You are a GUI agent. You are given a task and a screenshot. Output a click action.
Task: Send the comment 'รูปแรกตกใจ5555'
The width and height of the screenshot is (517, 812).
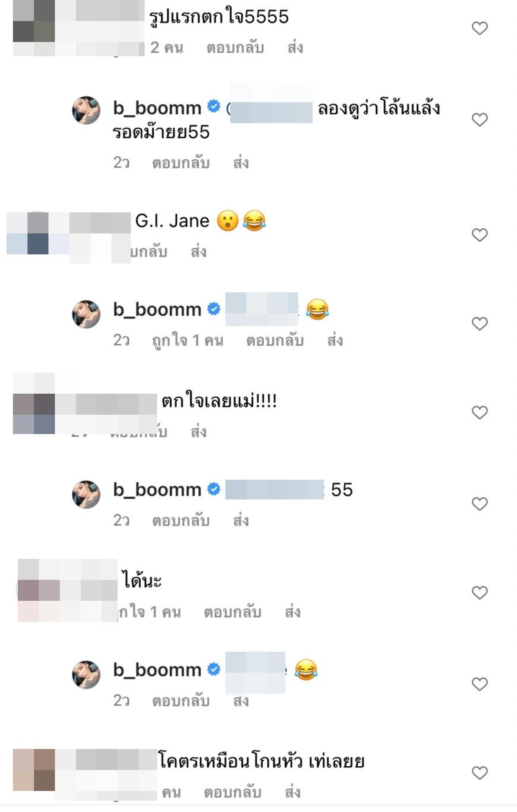pos(295,48)
